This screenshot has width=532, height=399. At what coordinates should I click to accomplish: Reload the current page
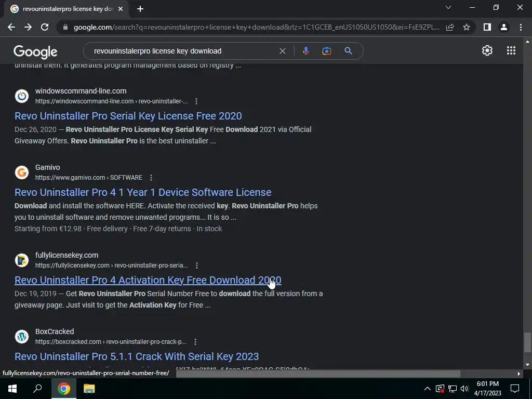[45, 27]
